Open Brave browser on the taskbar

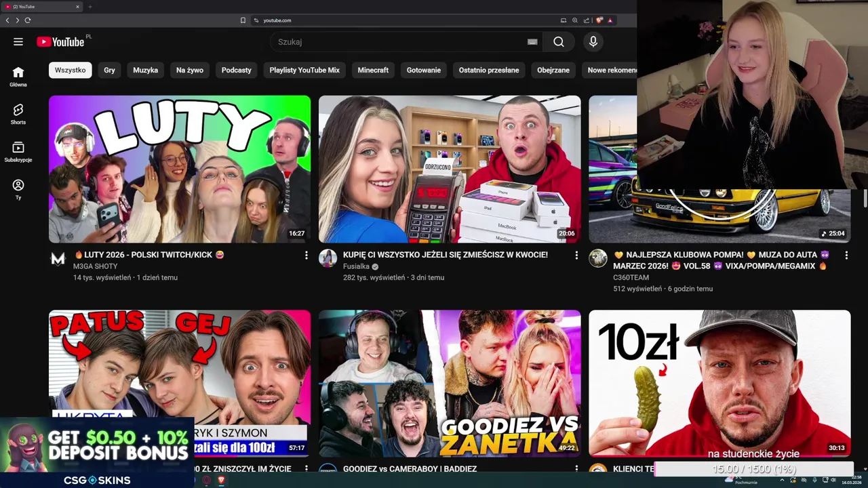point(221,480)
